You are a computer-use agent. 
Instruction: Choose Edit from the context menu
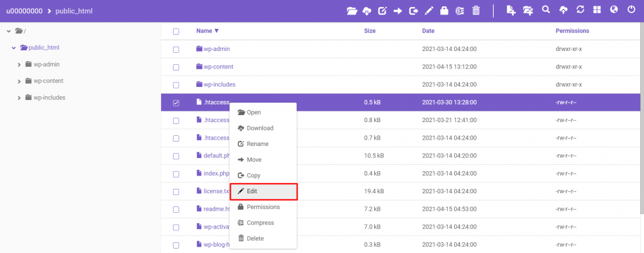point(264,191)
